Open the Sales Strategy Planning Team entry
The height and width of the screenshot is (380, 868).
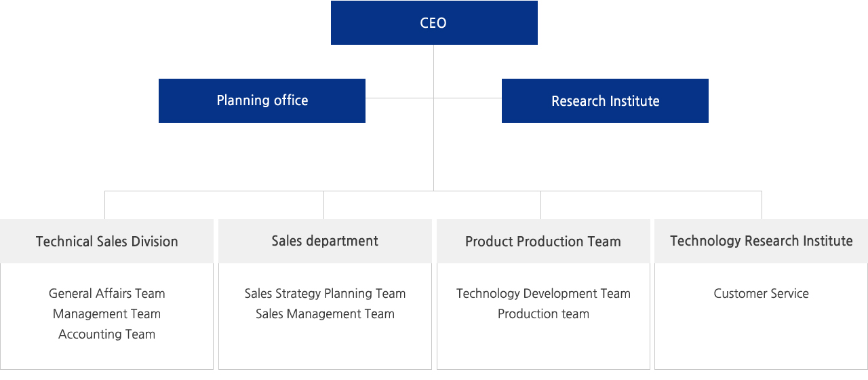click(x=325, y=293)
